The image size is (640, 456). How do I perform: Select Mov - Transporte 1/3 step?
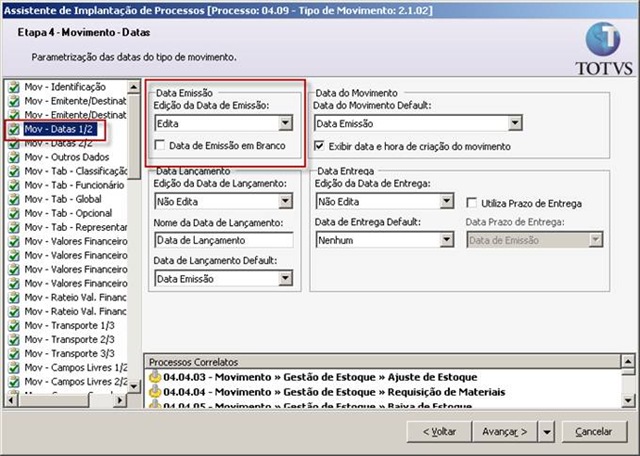69,325
